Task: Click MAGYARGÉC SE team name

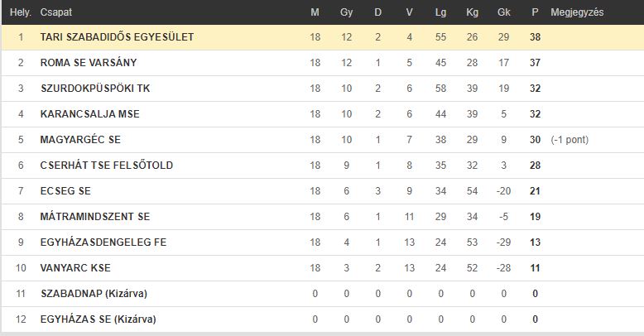Action: coord(80,140)
